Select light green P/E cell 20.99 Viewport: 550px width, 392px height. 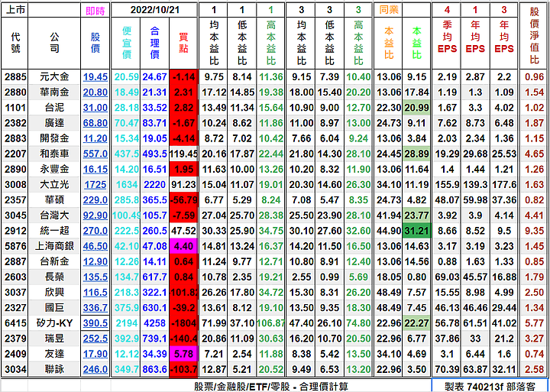pyautogui.click(x=417, y=108)
